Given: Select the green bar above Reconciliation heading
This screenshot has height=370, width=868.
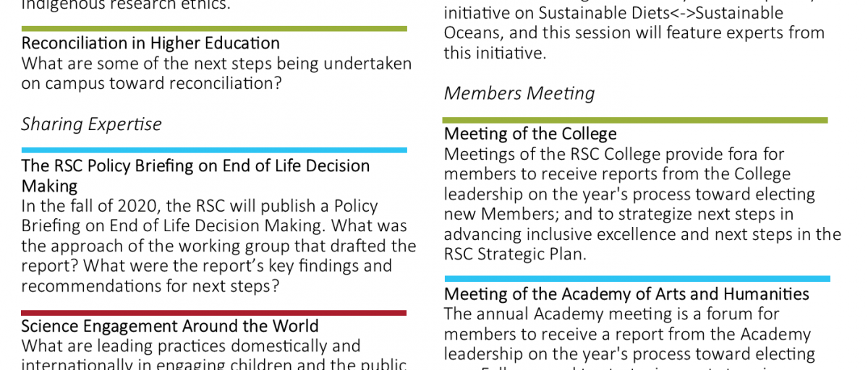Looking at the screenshot, I should pos(214,29).
